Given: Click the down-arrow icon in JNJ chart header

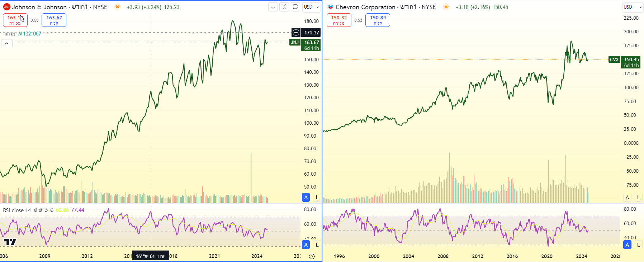Looking at the screenshot, I should click(x=273, y=7).
